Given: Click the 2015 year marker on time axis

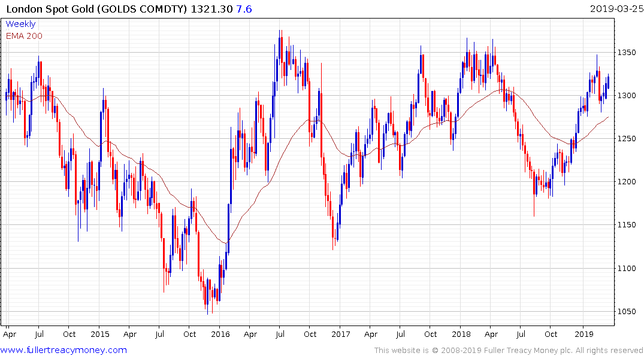Looking at the screenshot, I should coord(100,334).
